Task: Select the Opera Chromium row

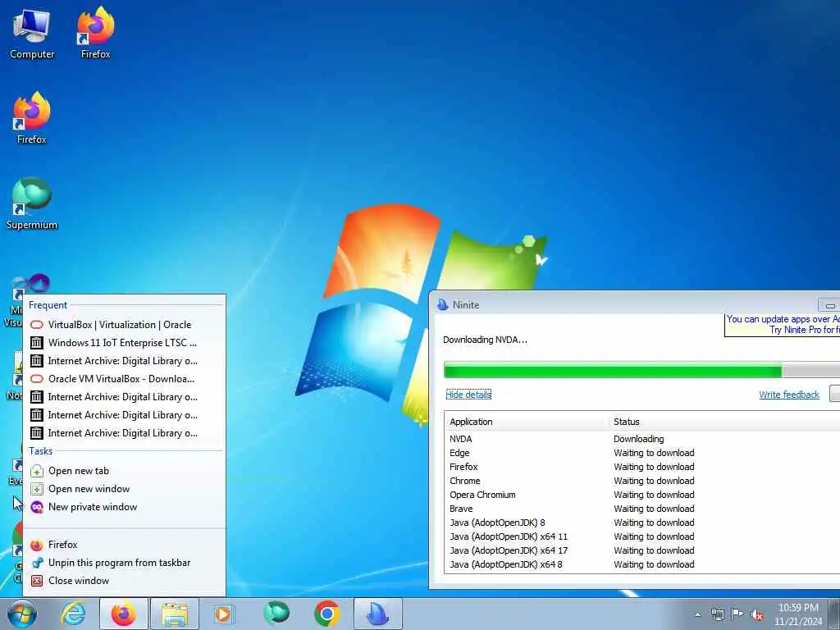Action: pyautogui.click(x=641, y=495)
